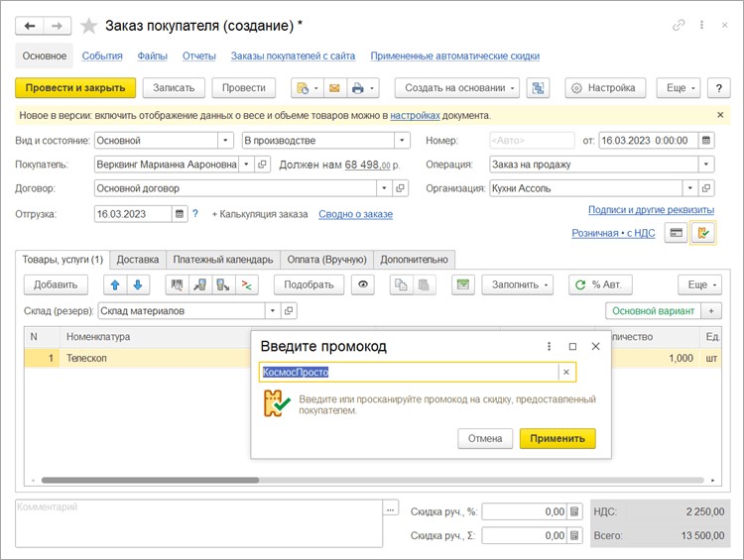Click the Комментарий text field
This screenshot has height=560, width=744.
(196, 519)
